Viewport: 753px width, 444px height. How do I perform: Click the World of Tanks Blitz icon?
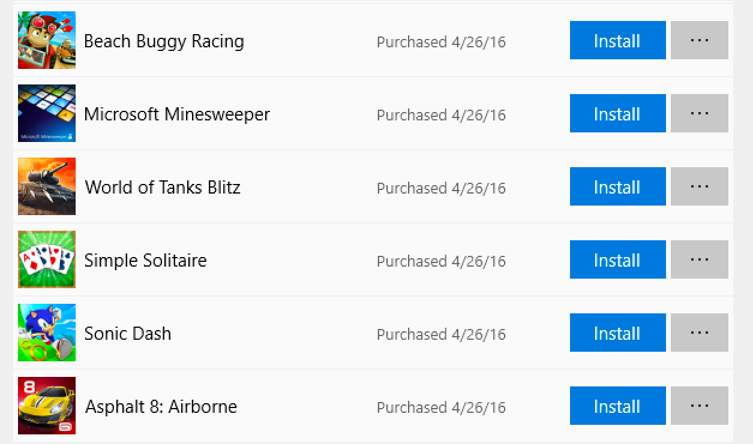point(46,186)
